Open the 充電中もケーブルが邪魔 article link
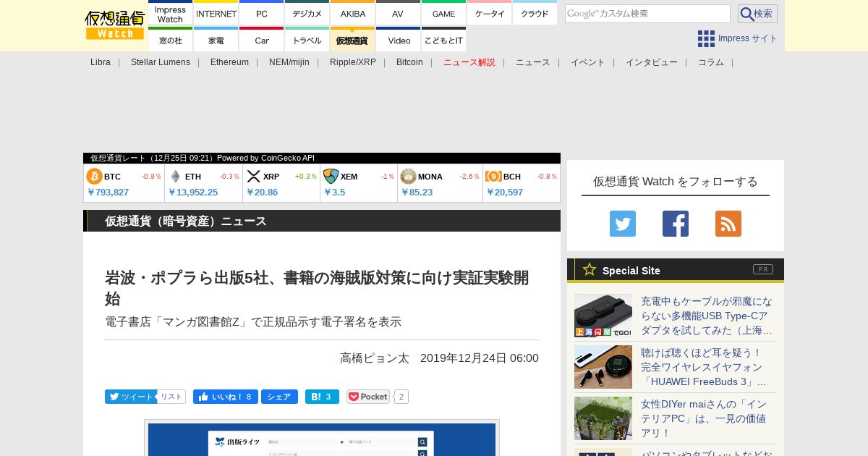The width and height of the screenshot is (868, 456). click(707, 316)
